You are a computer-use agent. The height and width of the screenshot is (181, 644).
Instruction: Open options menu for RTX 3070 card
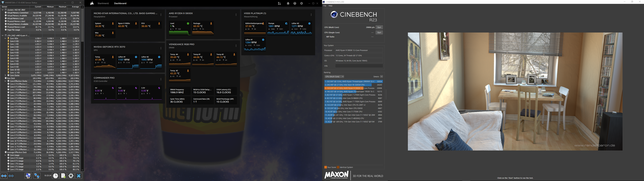point(161,48)
